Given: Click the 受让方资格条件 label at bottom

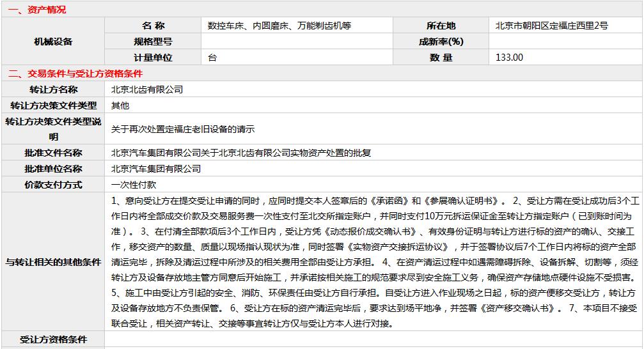Looking at the screenshot, I should 53,340.
